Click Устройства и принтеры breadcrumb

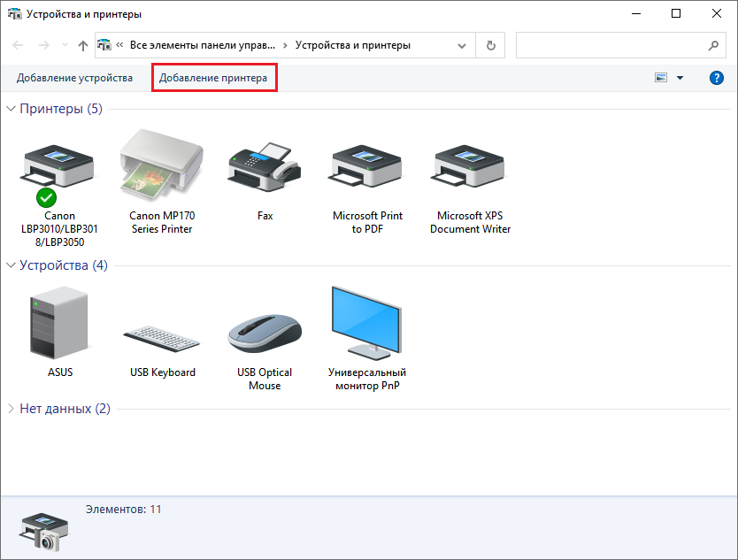tap(352, 45)
